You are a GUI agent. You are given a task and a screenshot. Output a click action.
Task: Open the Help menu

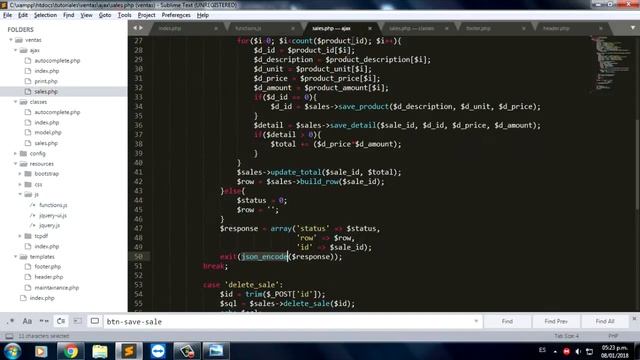pos(202,15)
